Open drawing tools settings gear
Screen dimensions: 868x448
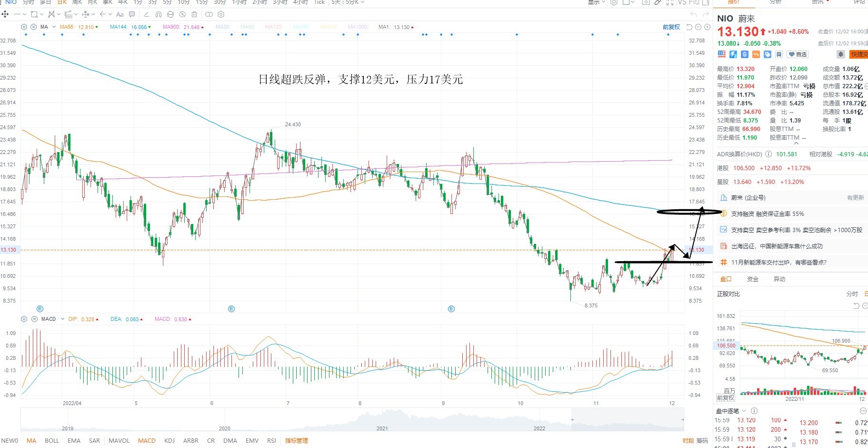click(x=221, y=14)
